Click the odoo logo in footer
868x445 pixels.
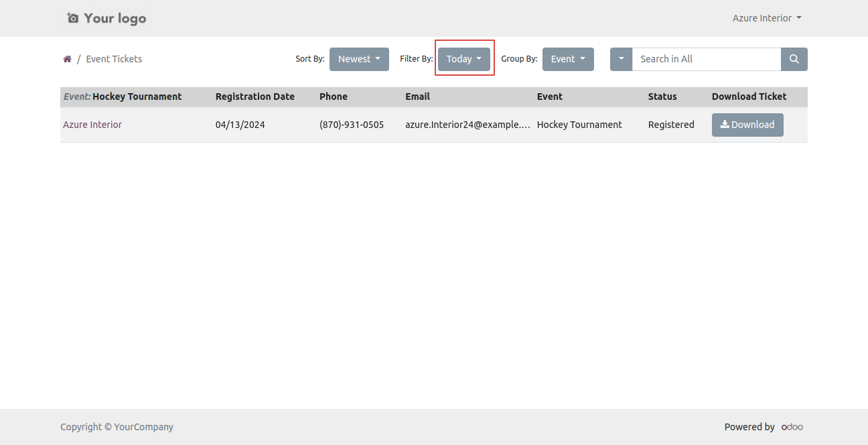coord(792,427)
